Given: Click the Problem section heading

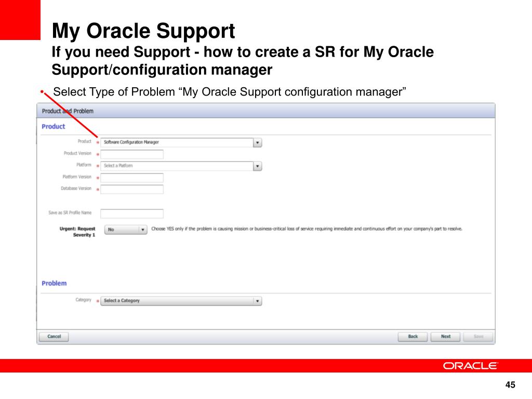Looking at the screenshot, I should pyautogui.click(x=54, y=283).
